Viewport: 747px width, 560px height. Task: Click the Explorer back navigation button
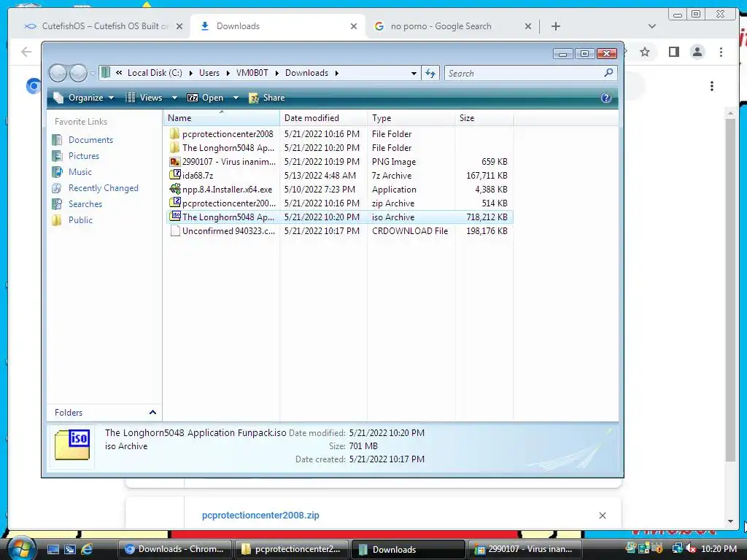coord(58,73)
